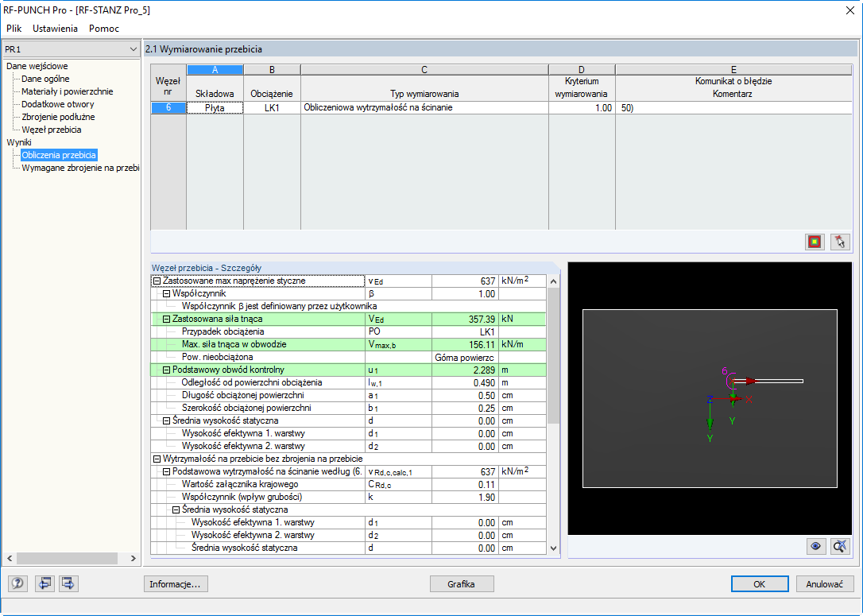The image size is (863, 616).
Task: Select Węzeł przebicia tree item
Action: pyautogui.click(x=51, y=130)
